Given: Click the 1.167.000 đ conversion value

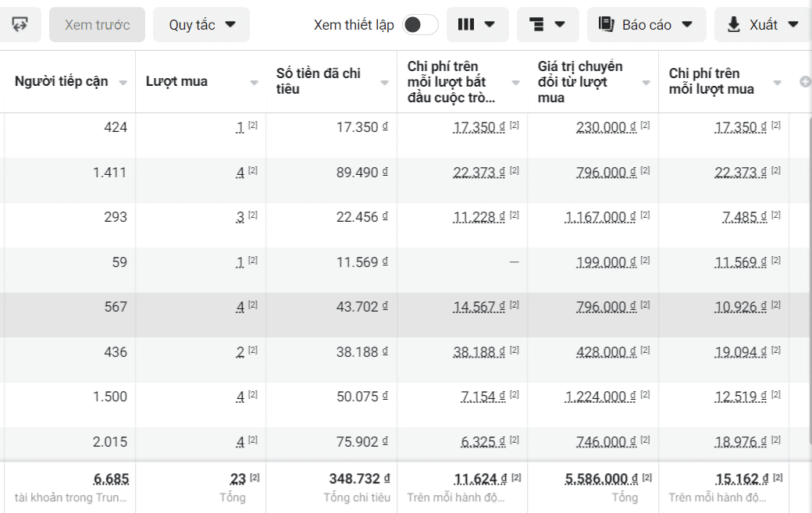Looking at the screenshot, I should pyautogui.click(x=596, y=217).
